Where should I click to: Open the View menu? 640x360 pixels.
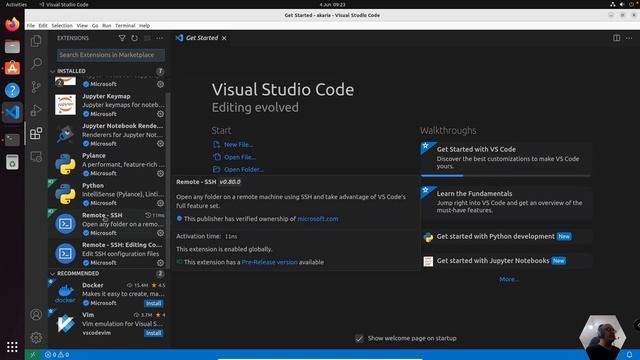click(82, 25)
